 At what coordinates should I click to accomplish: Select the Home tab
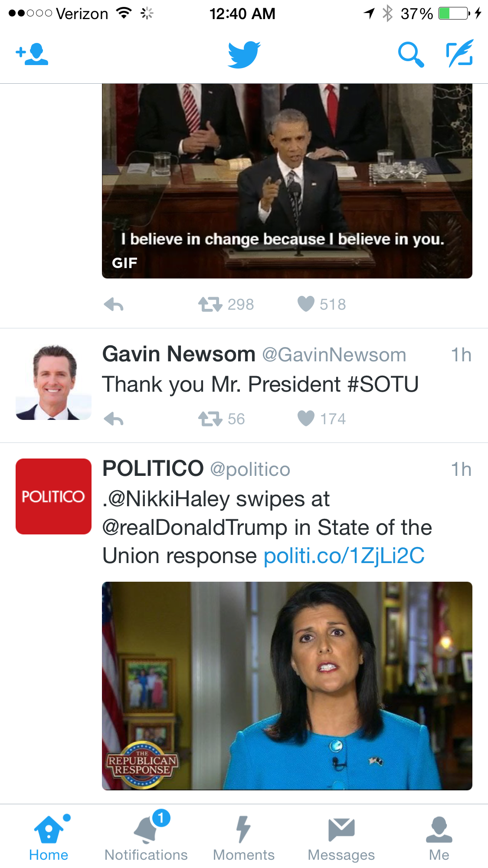tap(49, 837)
